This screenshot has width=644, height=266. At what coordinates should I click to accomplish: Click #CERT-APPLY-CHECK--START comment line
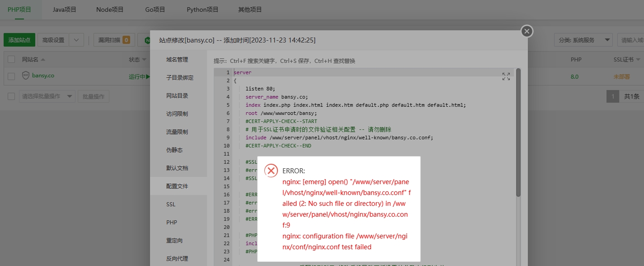click(282, 121)
